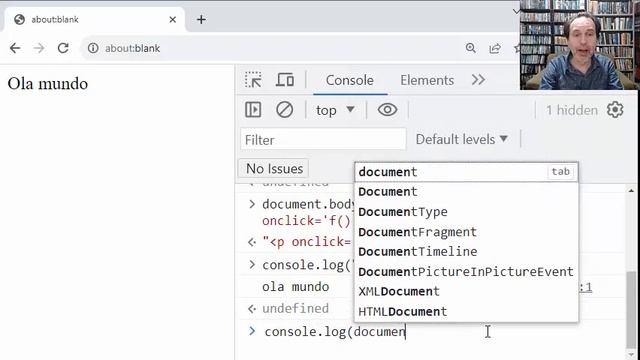Click the source link ending ':1'

tap(586, 287)
